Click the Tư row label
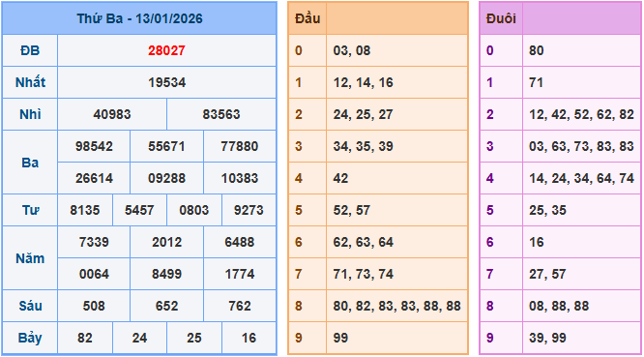Image resolution: width=644 pixels, height=357 pixels. pyautogui.click(x=30, y=210)
